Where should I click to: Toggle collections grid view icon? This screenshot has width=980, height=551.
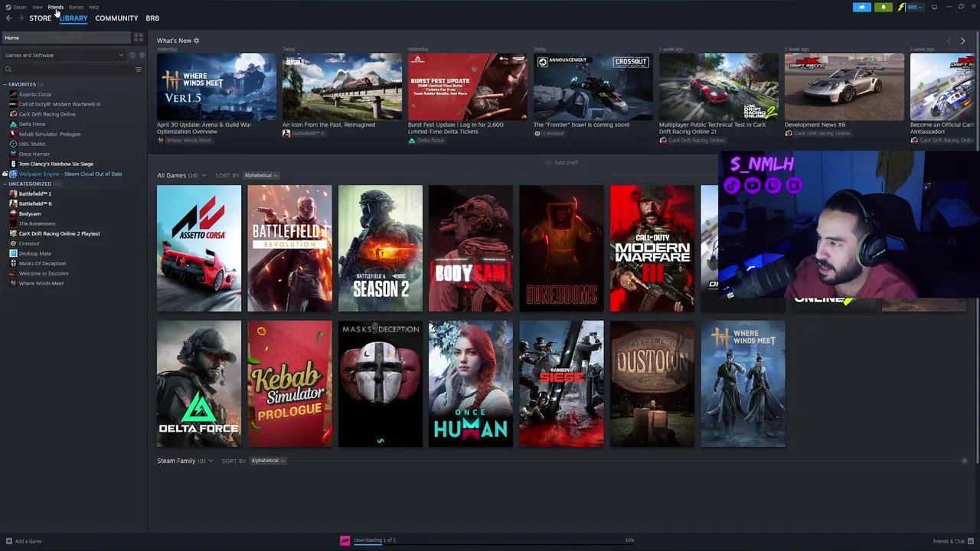tap(139, 37)
